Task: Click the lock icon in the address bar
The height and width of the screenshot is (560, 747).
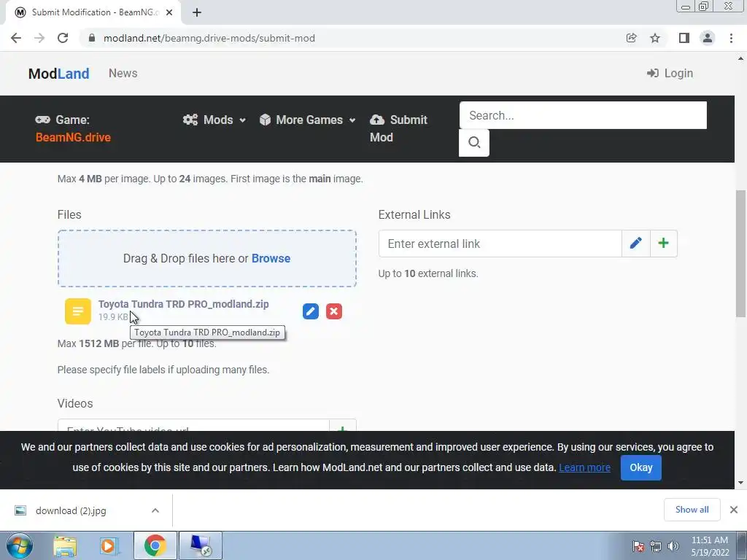Action: click(x=92, y=38)
